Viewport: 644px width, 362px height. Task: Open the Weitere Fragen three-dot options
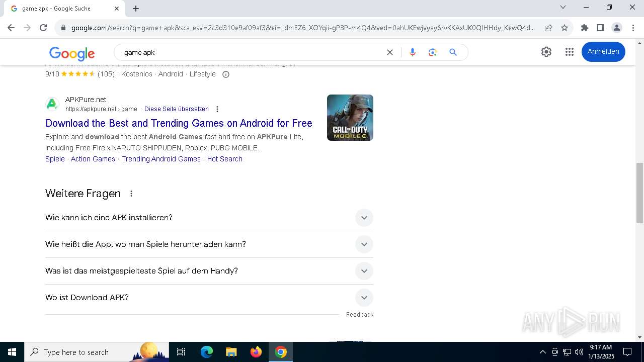pyautogui.click(x=131, y=194)
